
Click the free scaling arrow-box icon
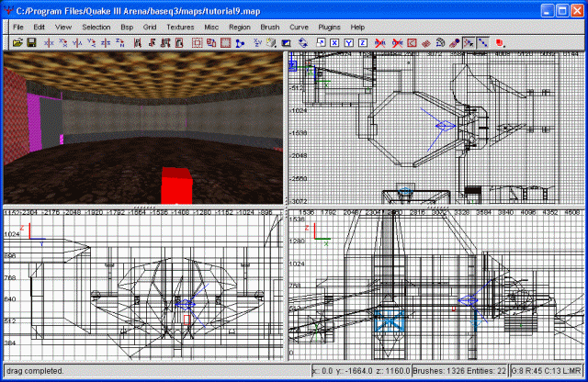coord(321,43)
